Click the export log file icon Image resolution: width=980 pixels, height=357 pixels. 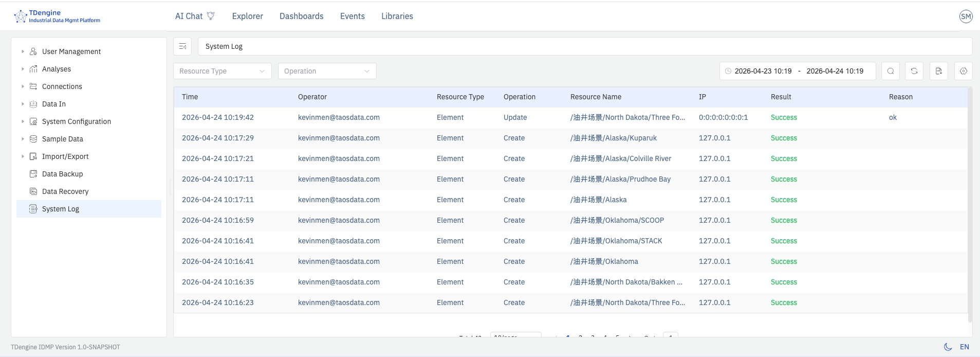[938, 71]
